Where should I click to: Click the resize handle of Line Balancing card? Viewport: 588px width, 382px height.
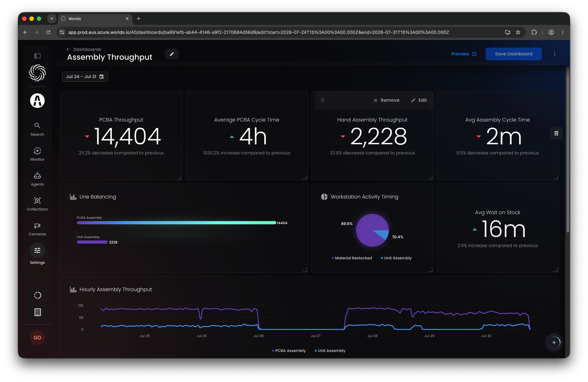tap(305, 270)
